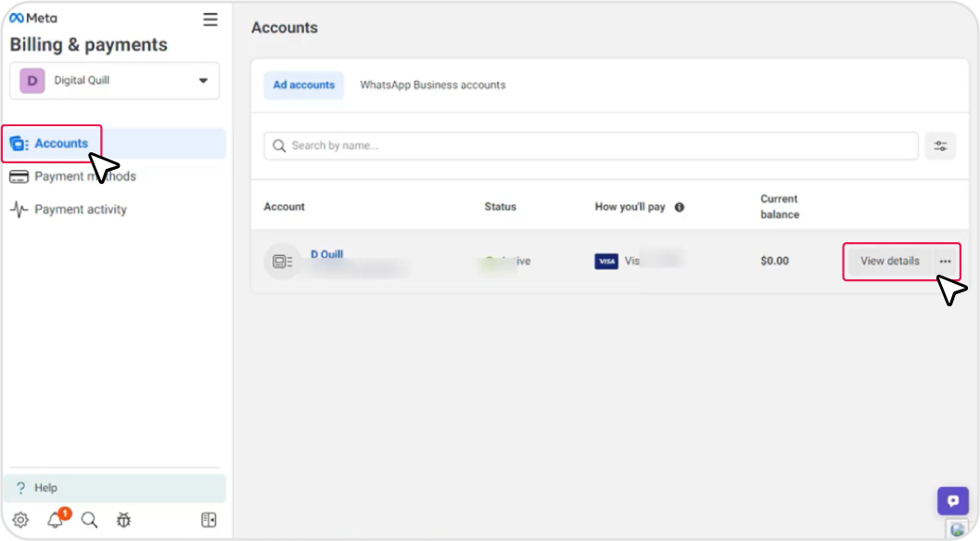Open the hamburger menu next to Meta logo
The height and width of the screenshot is (541, 980).
click(210, 19)
